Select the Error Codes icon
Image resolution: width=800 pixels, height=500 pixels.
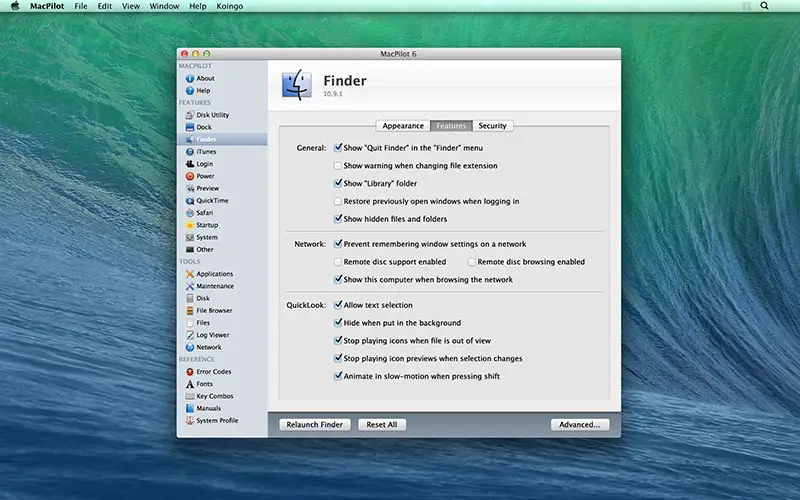(190, 372)
